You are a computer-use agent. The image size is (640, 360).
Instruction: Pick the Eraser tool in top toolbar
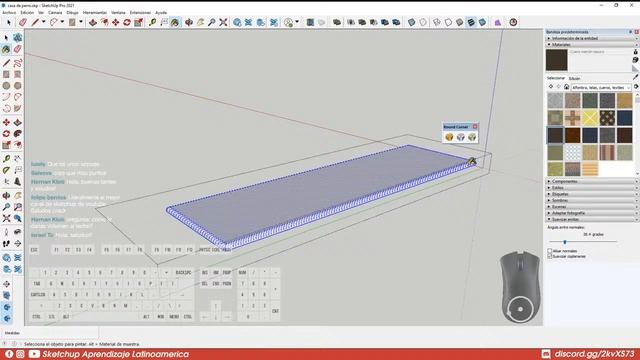pyautogui.click(x=22, y=22)
